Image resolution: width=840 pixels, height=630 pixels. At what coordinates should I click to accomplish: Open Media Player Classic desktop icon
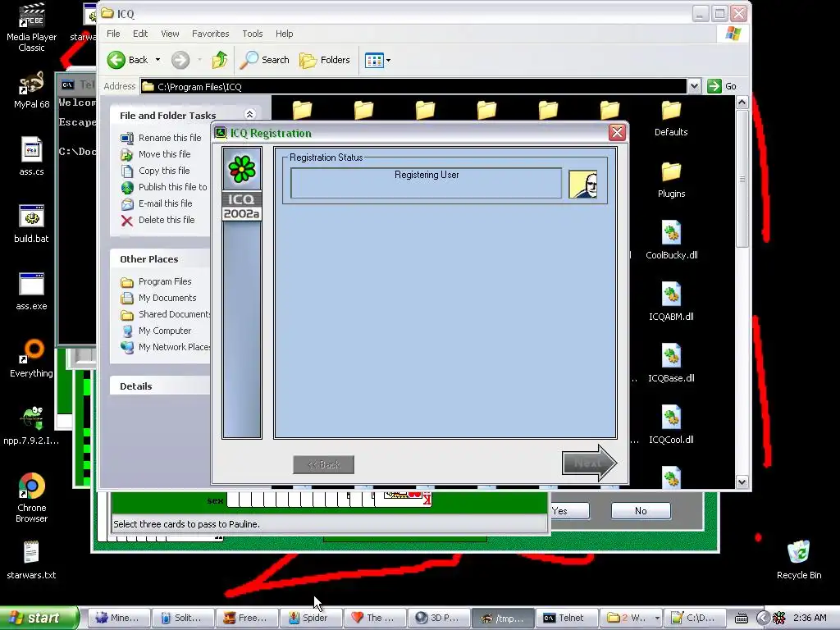32,27
